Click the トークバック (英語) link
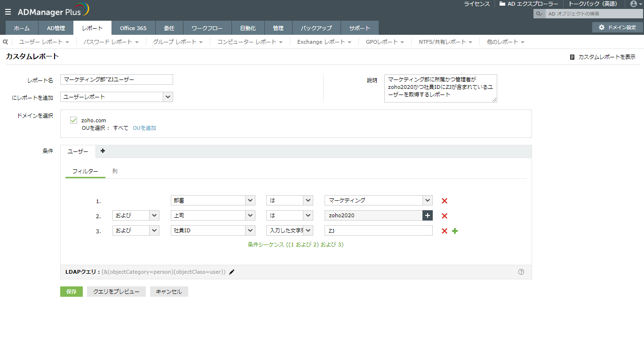The image size is (644, 364). coord(593,4)
